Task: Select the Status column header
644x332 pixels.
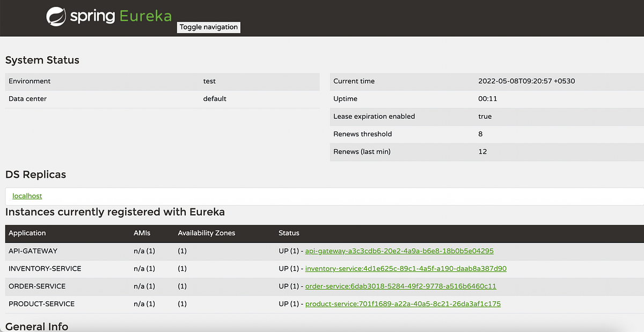Action: pos(289,233)
